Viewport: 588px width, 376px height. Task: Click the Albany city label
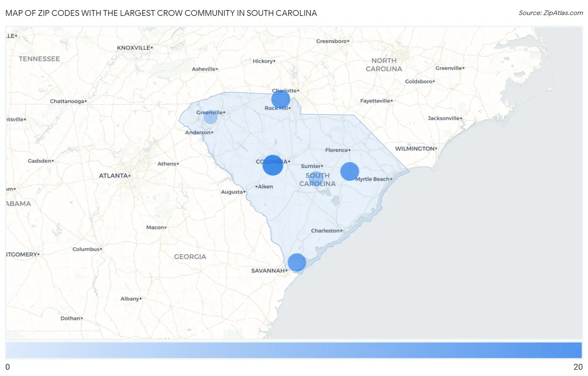[130, 299]
